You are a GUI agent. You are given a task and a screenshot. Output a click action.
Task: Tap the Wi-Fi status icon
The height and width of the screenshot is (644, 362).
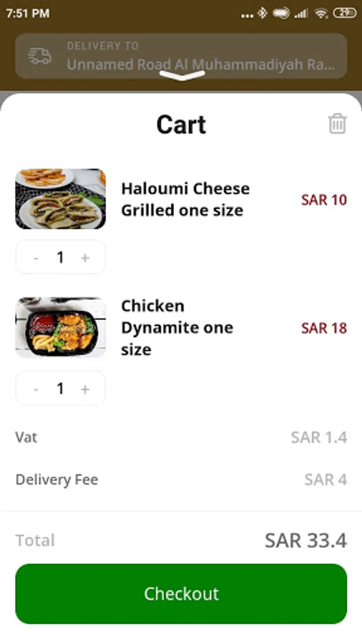click(x=321, y=14)
